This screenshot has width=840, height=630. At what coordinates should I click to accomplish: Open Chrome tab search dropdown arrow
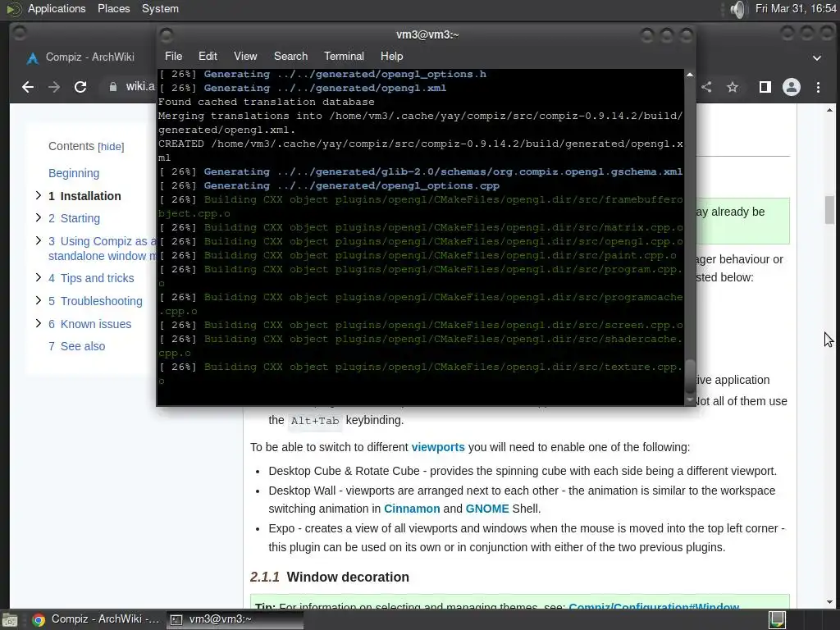(817, 58)
